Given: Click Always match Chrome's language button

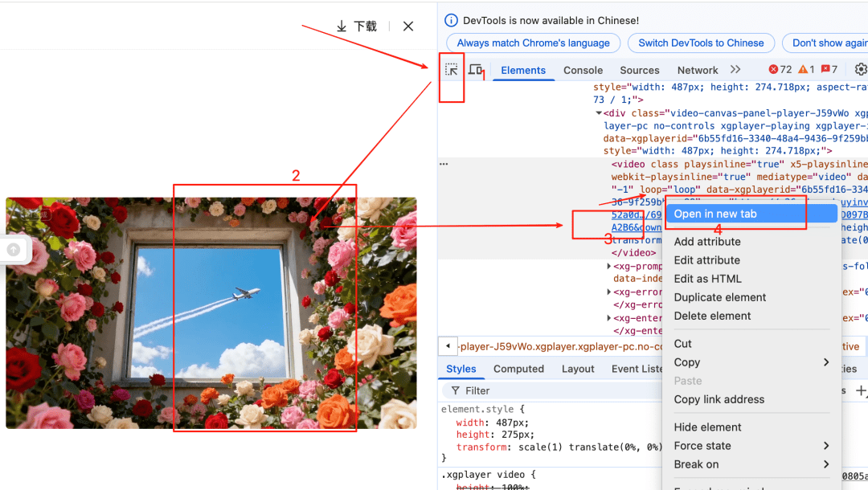Looking at the screenshot, I should click(533, 43).
